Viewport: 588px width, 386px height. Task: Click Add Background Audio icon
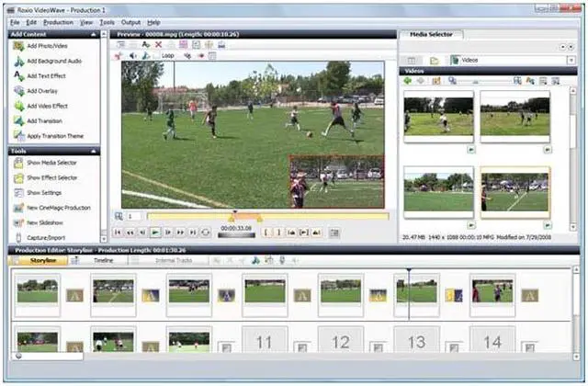[x=18, y=61]
